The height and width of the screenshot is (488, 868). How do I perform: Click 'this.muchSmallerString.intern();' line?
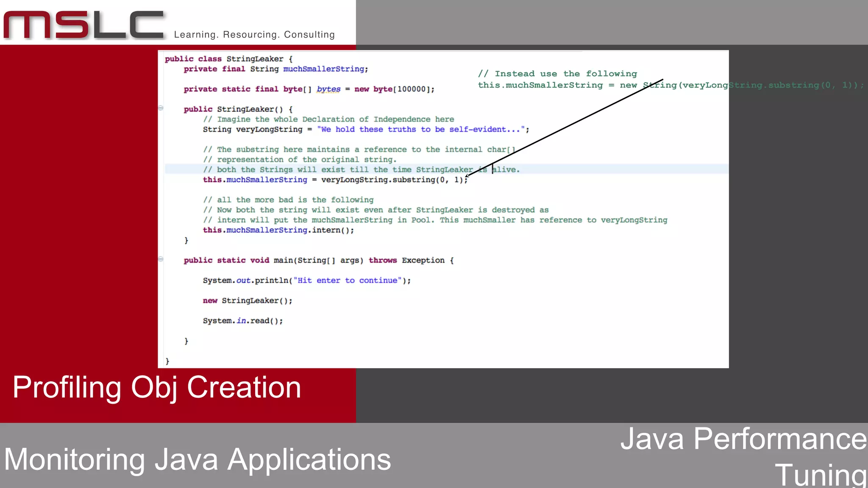tap(278, 230)
